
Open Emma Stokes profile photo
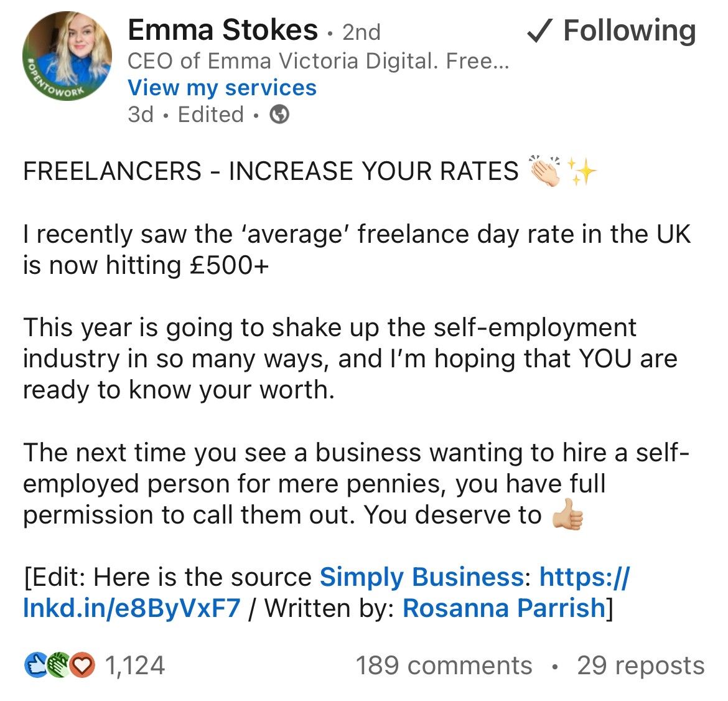click(67, 56)
